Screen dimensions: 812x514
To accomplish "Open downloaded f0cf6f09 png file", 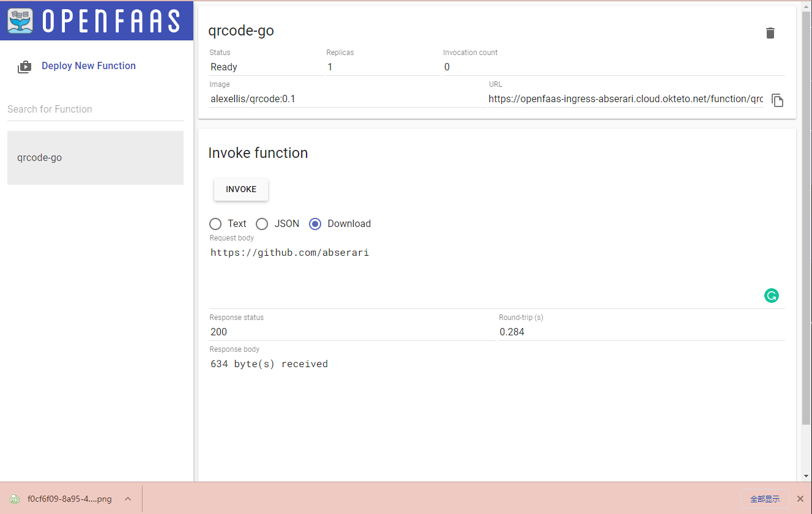I will click(x=70, y=499).
